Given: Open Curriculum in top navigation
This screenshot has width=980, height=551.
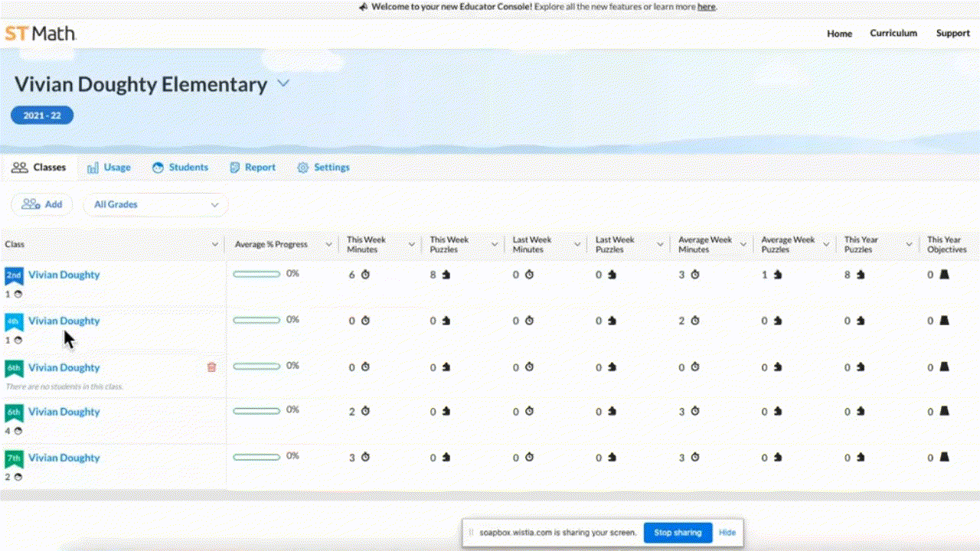Looking at the screenshot, I should [x=893, y=34].
